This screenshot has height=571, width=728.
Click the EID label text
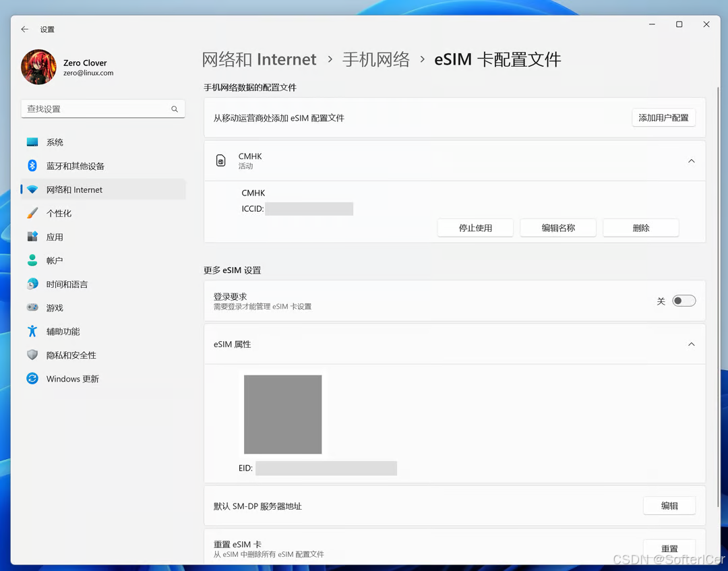[245, 469]
